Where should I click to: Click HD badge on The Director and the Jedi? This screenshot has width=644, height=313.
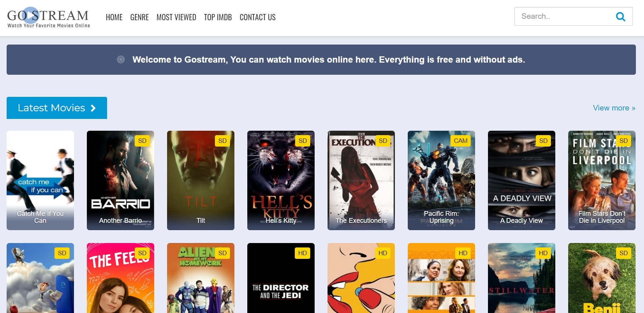pos(302,253)
